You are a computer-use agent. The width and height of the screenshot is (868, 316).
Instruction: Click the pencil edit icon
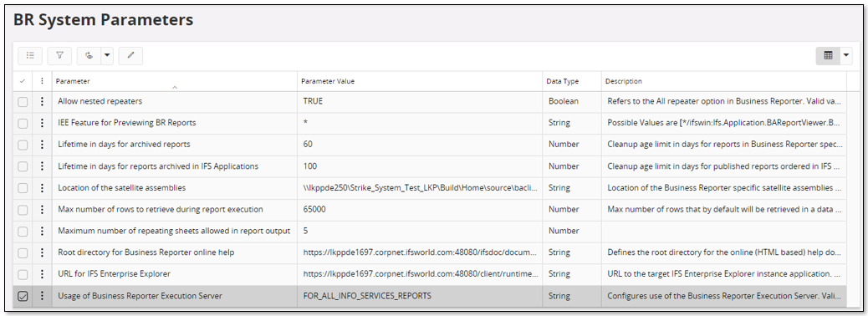tap(130, 55)
